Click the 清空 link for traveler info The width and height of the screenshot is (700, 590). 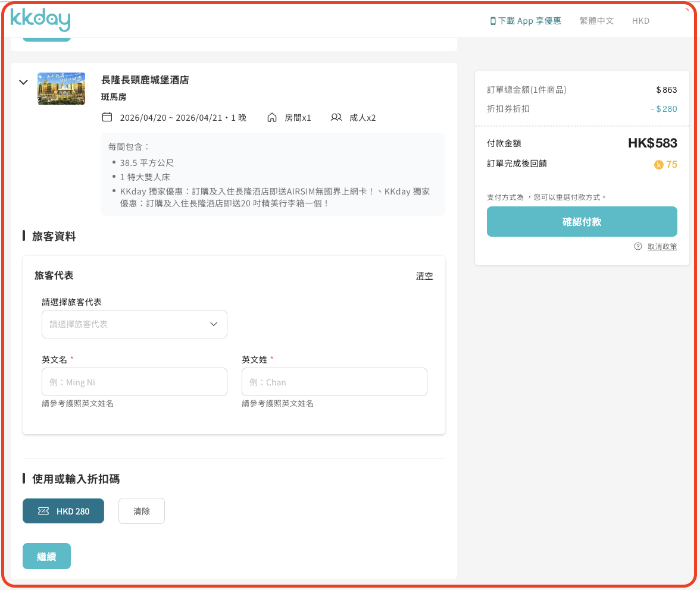(x=424, y=276)
